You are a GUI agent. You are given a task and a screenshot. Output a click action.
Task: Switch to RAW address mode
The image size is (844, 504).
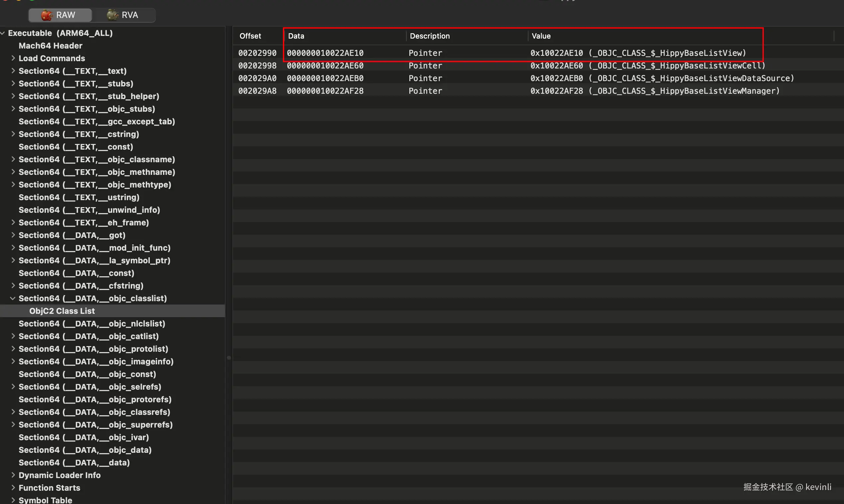[60, 15]
